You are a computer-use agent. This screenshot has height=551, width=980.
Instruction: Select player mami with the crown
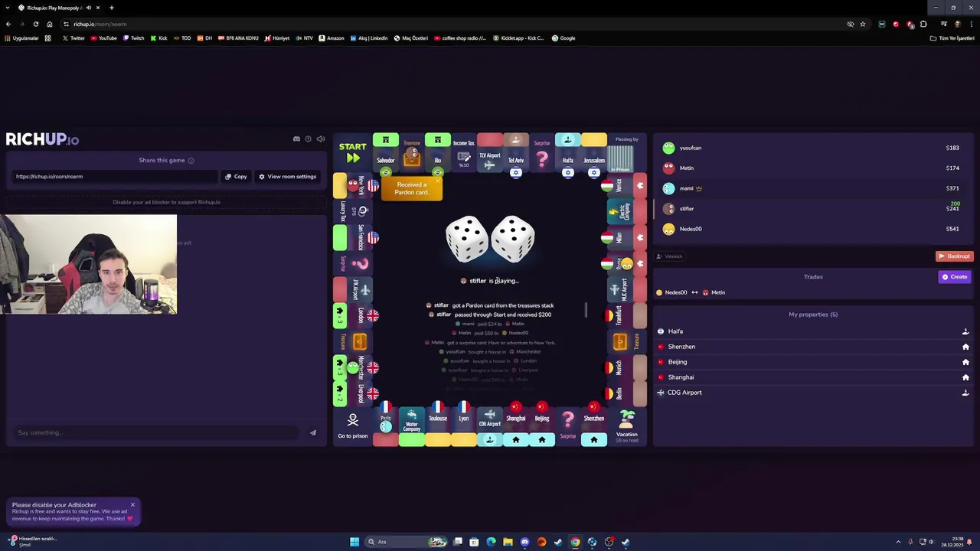point(812,188)
